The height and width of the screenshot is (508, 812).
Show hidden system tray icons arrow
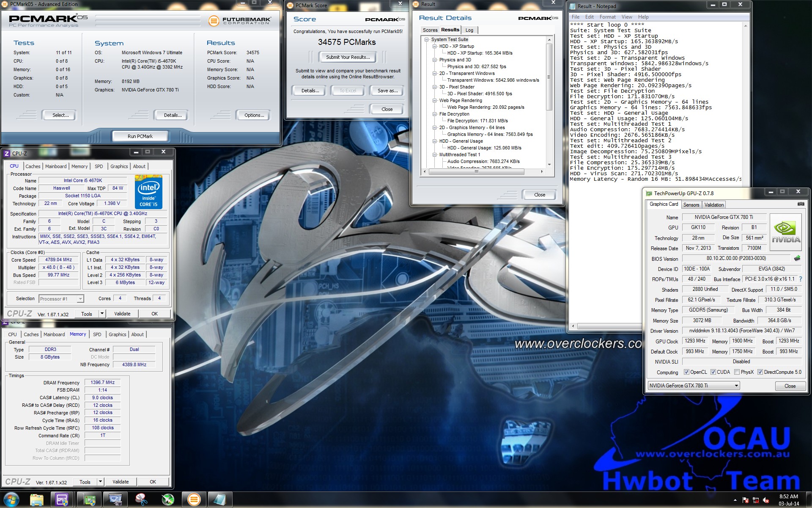pos(735,500)
